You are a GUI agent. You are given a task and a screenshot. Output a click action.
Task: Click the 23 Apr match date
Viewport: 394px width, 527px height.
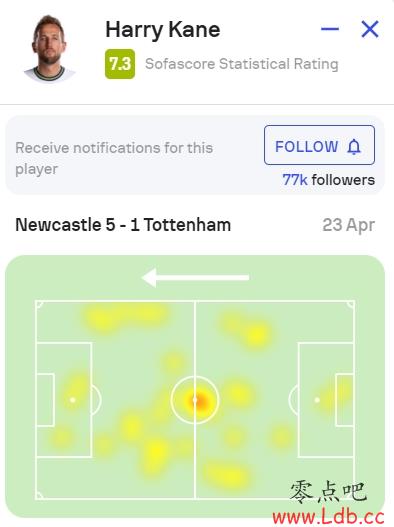[349, 225]
